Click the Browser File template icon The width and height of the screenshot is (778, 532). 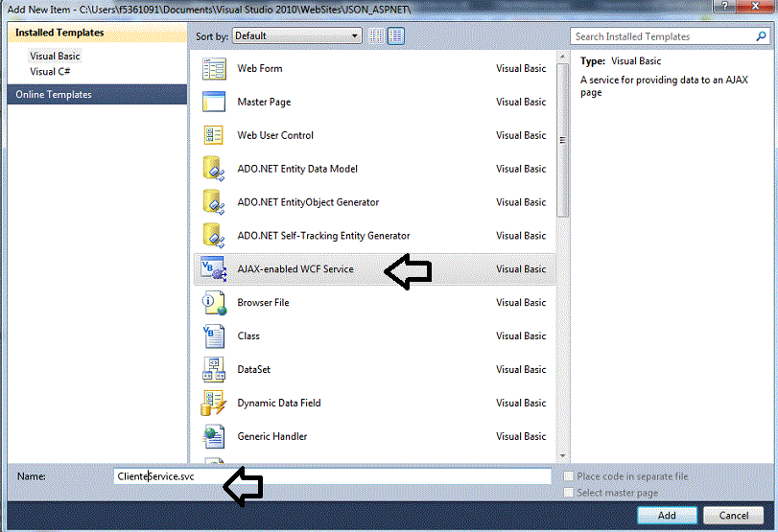click(x=214, y=303)
